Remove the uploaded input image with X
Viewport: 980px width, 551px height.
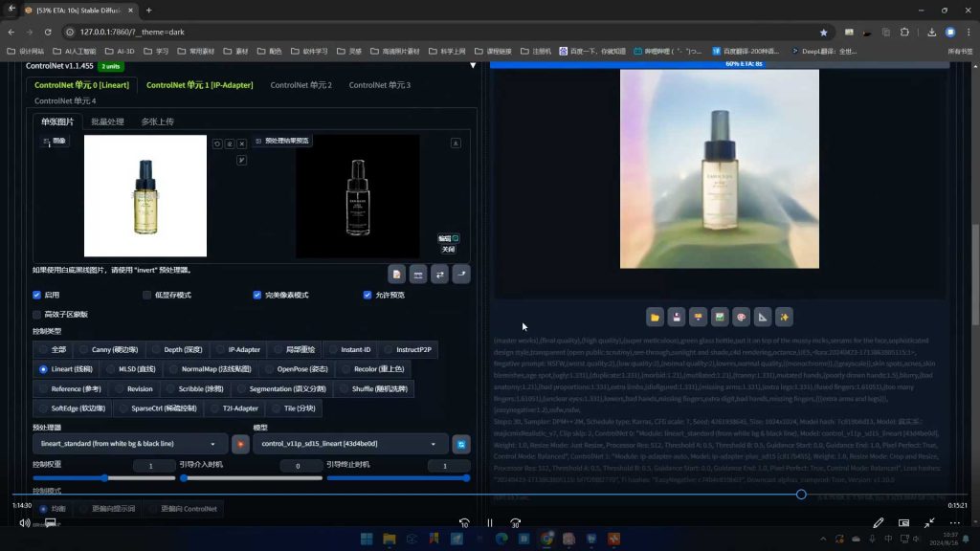coord(242,143)
